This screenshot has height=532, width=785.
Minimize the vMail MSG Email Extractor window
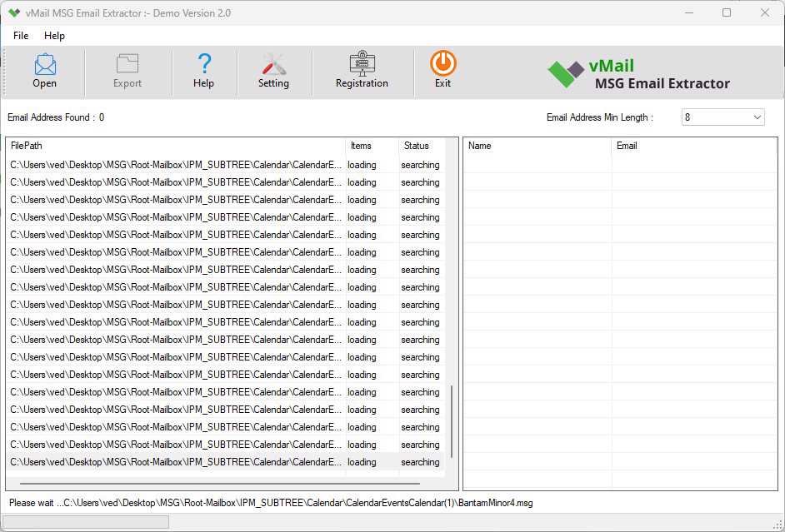(x=689, y=13)
